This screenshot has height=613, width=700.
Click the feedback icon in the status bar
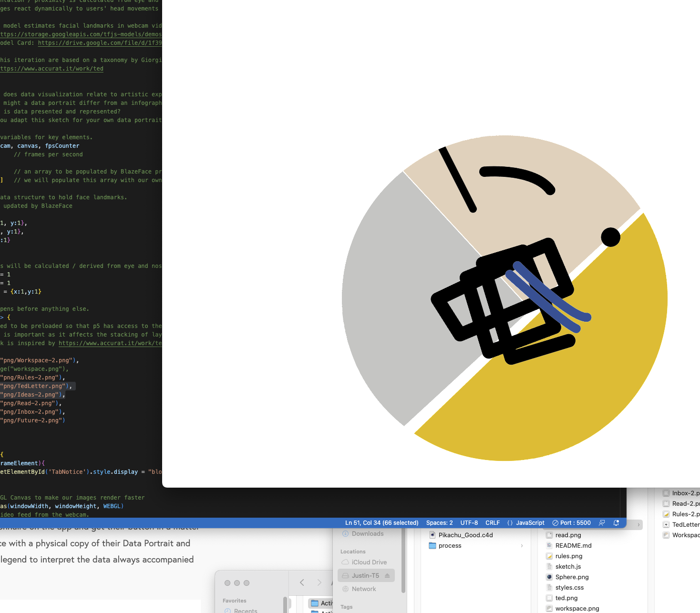[x=602, y=523]
